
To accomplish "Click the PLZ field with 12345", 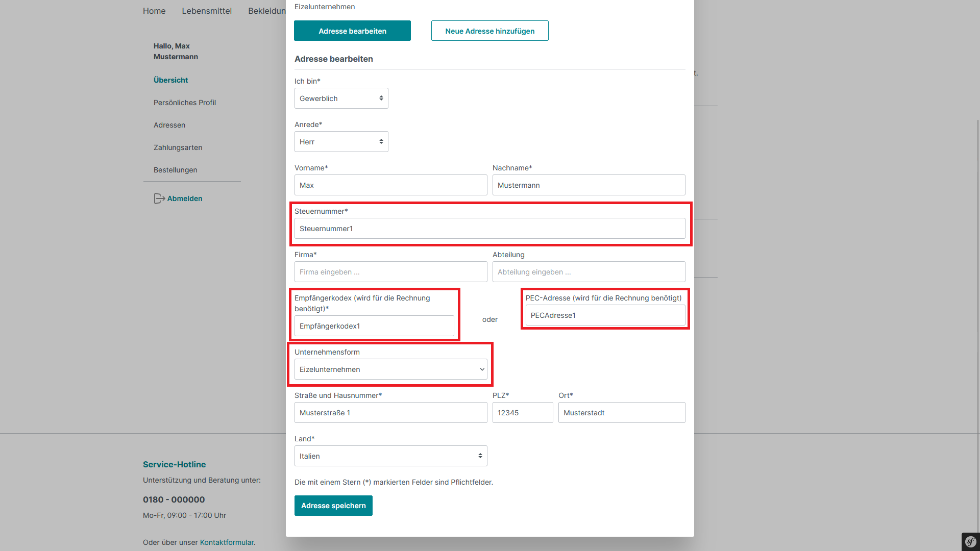I will 523,413.
